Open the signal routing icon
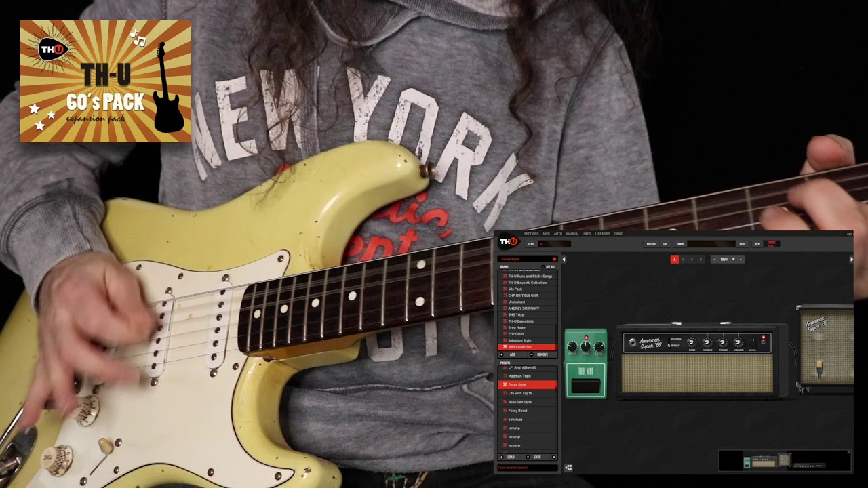The image size is (868, 488). [x=568, y=468]
